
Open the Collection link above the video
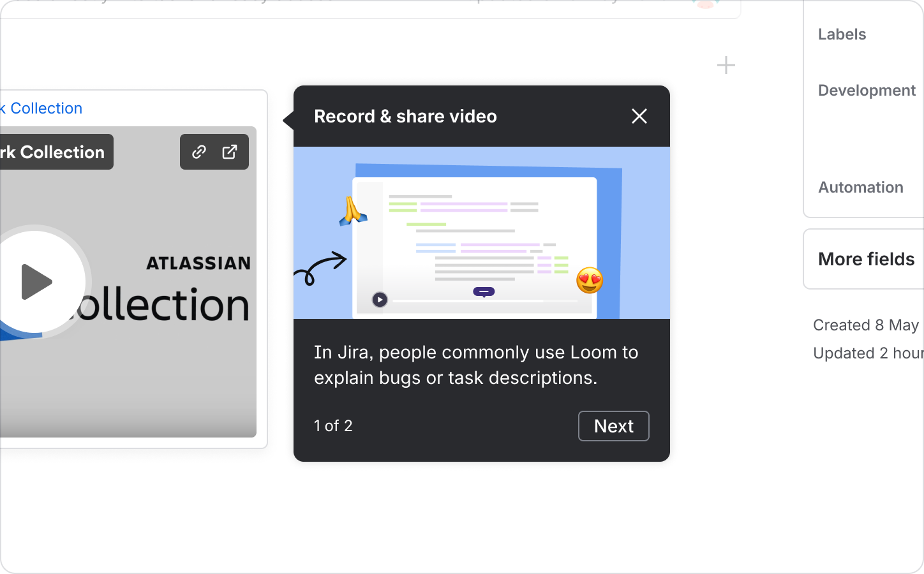pyautogui.click(x=41, y=108)
